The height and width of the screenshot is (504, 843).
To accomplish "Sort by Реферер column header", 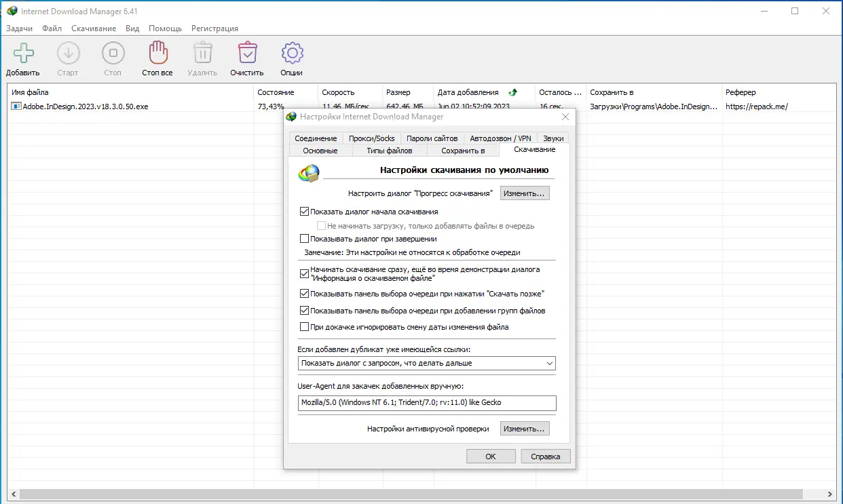I will [779, 92].
